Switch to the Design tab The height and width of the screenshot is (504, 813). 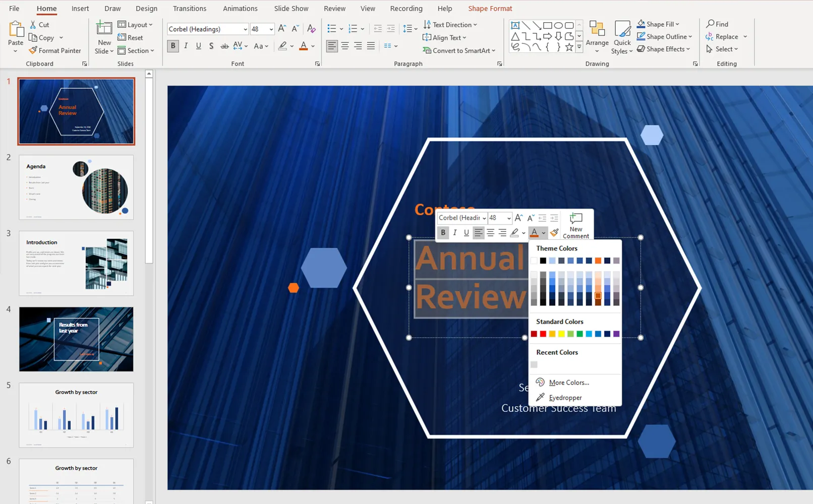pos(146,9)
